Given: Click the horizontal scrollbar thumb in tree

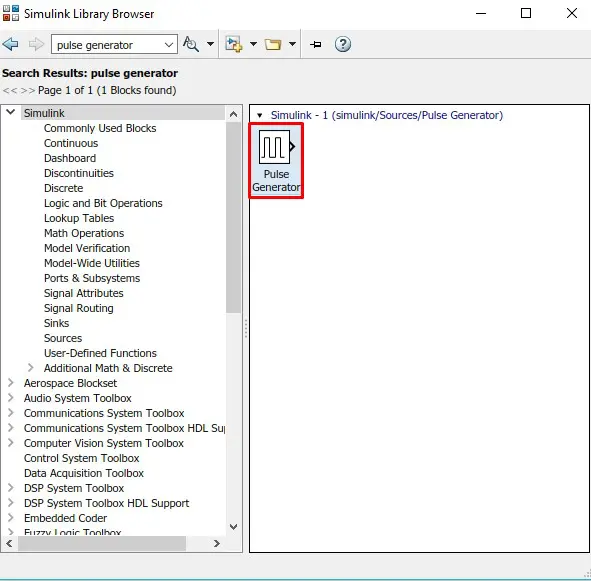Looking at the screenshot, I should point(102,544).
